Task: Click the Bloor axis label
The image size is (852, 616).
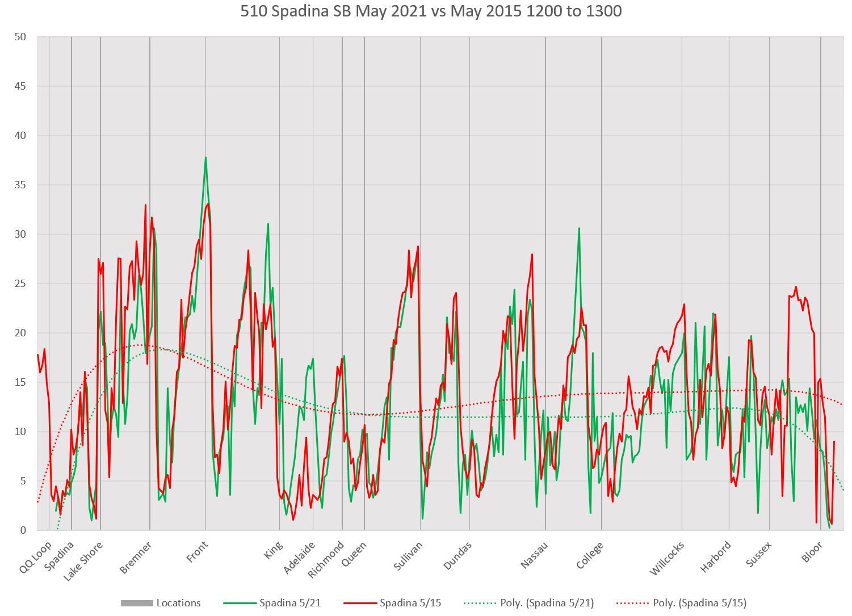Action: pyautogui.click(x=812, y=552)
